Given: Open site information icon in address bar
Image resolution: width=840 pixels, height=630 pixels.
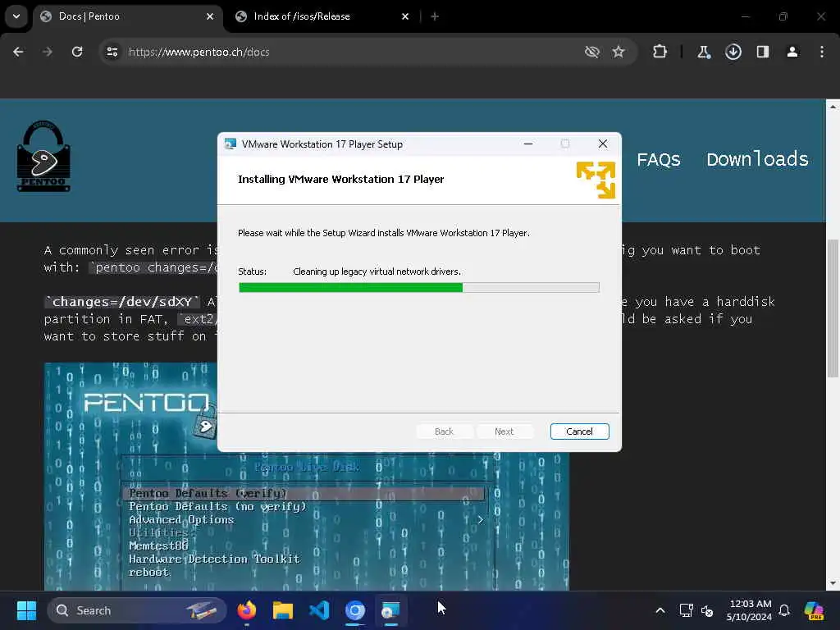Looking at the screenshot, I should coord(112,52).
